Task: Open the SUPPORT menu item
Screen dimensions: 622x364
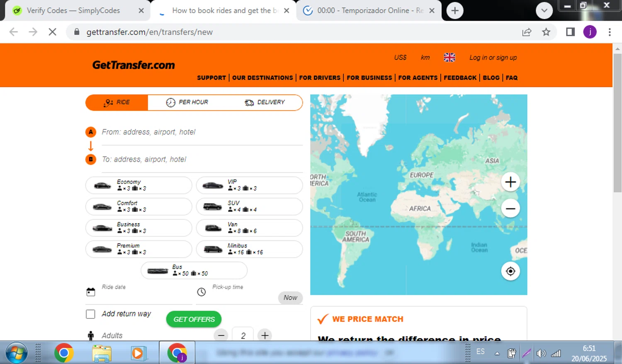Action: click(x=211, y=78)
